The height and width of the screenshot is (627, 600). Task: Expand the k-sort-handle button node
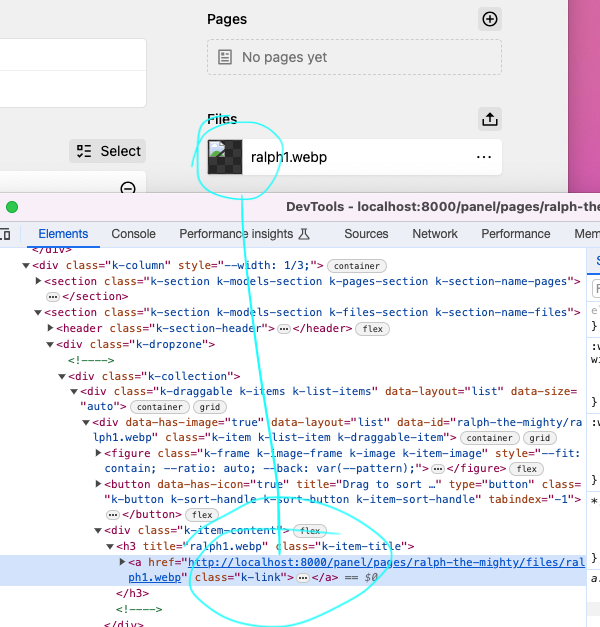[98, 484]
